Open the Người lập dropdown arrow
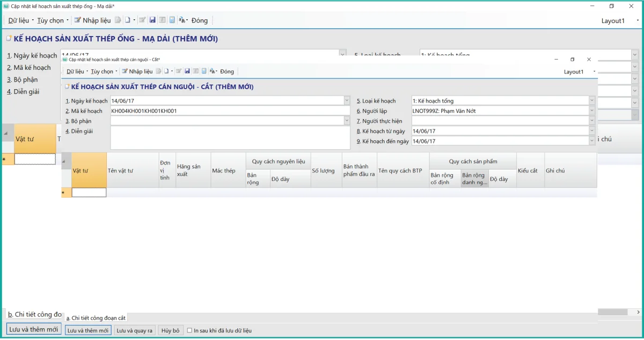This screenshot has width=644, height=340. click(x=591, y=111)
